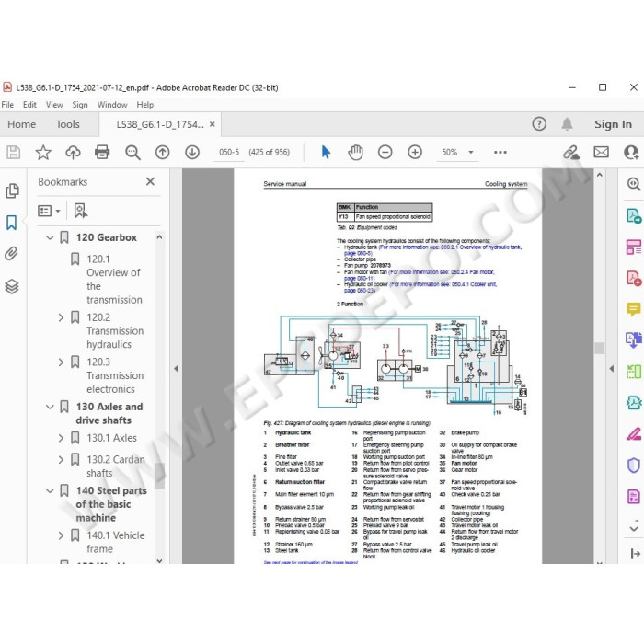Collapse the left navigation pane arrow
644x644 pixels.
(177, 368)
